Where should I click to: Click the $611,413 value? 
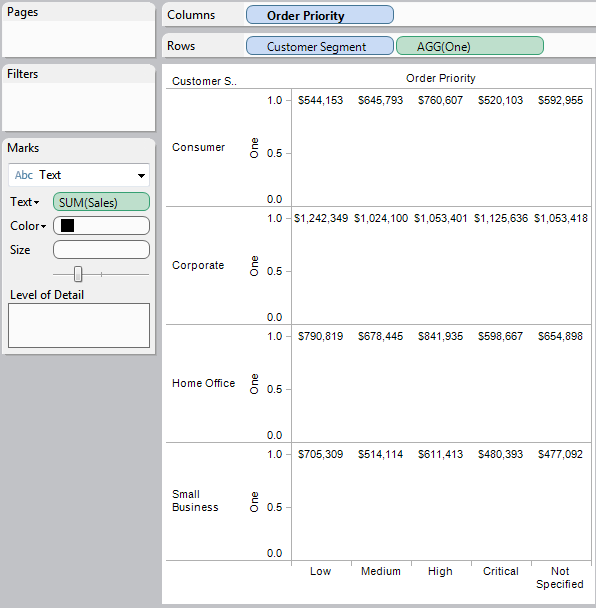(x=441, y=454)
